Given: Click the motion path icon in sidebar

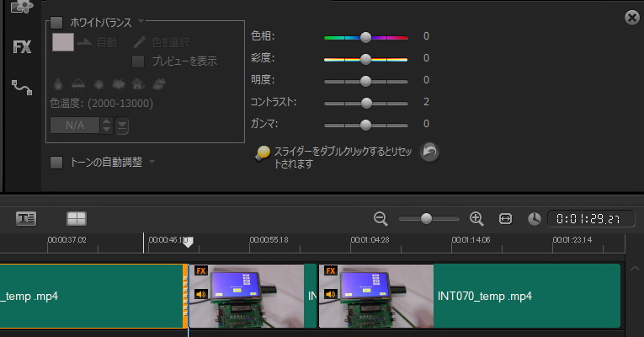Looking at the screenshot, I should click(22, 87).
